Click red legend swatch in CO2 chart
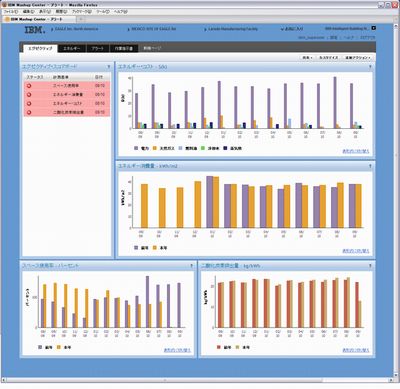400x389 pixels. click(219, 347)
